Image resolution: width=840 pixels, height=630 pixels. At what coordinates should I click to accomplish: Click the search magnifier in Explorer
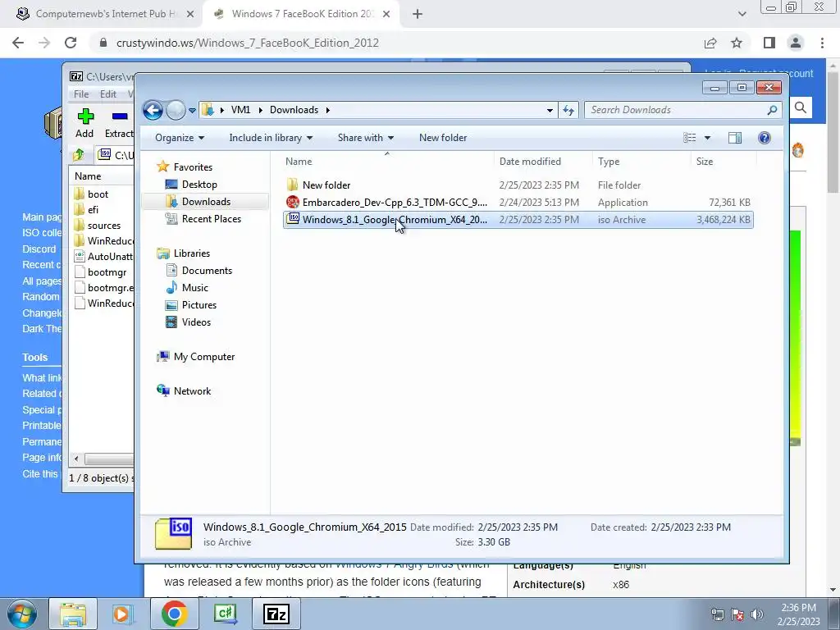tap(772, 110)
